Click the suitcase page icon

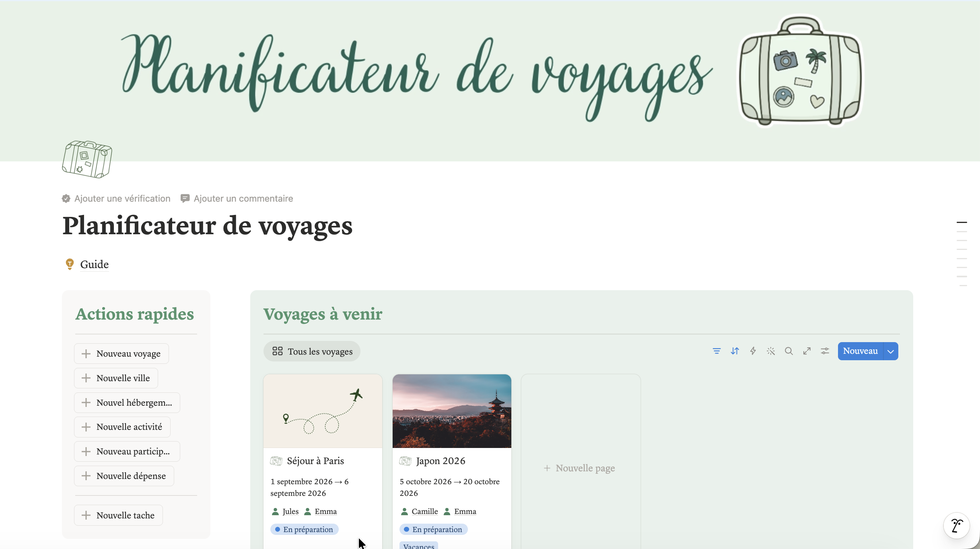pos(87,159)
